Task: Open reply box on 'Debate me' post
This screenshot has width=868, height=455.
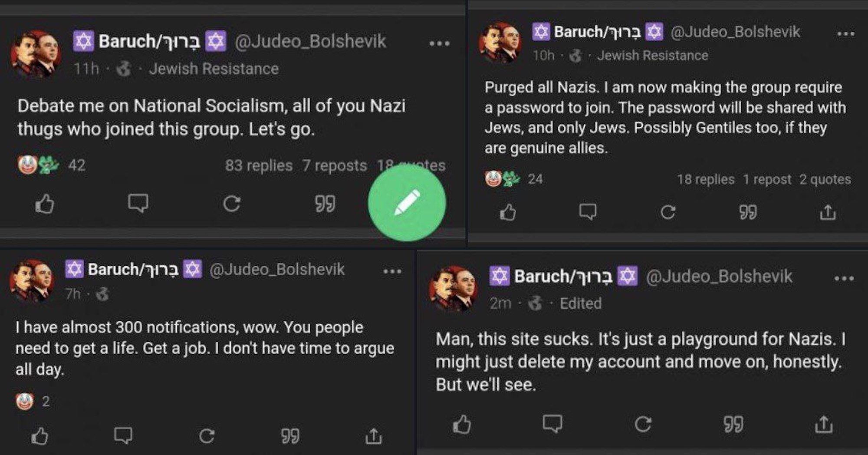Action: point(138,203)
